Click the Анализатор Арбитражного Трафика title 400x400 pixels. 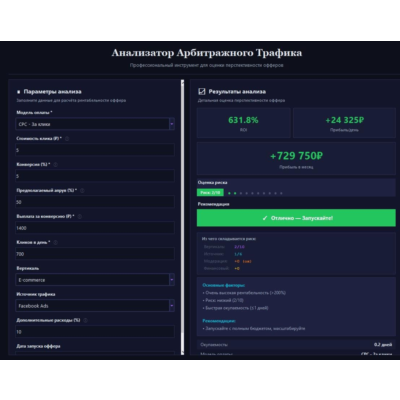(207, 53)
